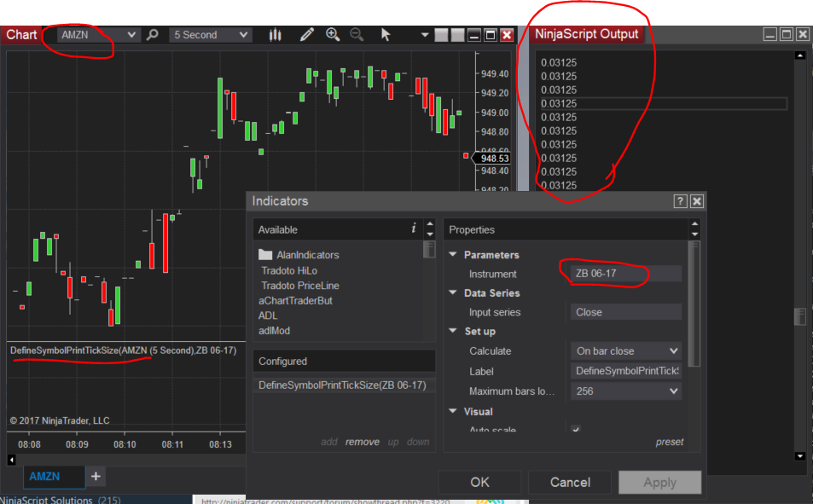
Task: Click the chart scroll-left arrow
Action: click(x=11, y=460)
